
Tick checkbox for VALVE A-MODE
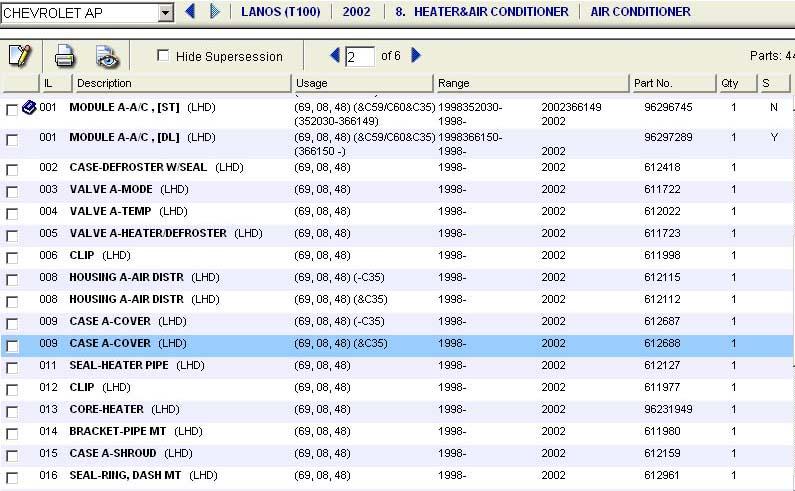(x=12, y=192)
